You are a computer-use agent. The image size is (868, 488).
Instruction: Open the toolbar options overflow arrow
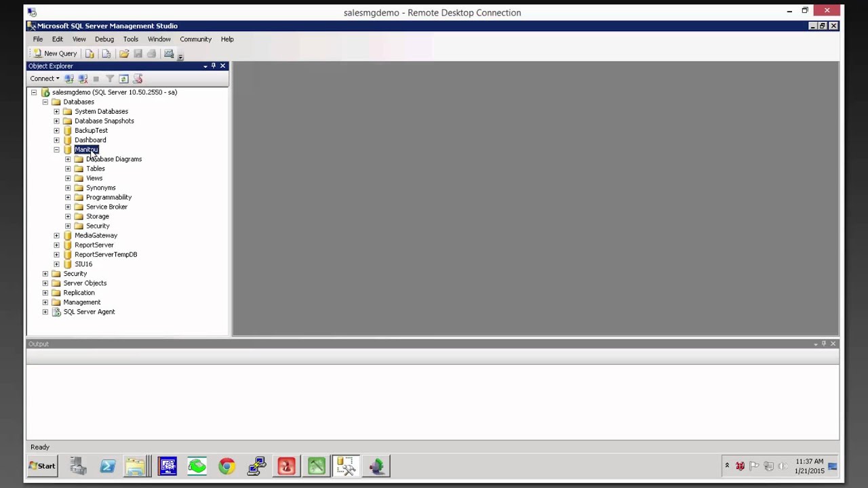[x=180, y=56]
